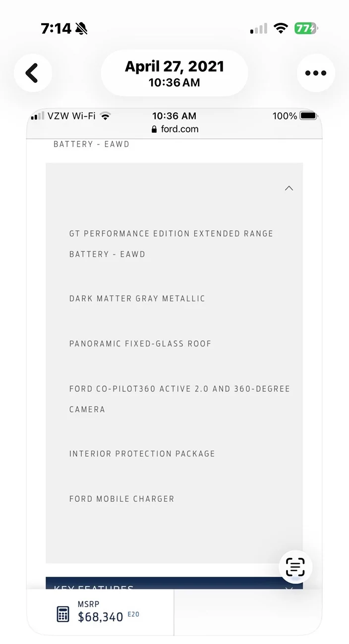The width and height of the screenshot is (349, 644).
Task: Select the ford.com address bar
Action: click(x=174, y=129)
